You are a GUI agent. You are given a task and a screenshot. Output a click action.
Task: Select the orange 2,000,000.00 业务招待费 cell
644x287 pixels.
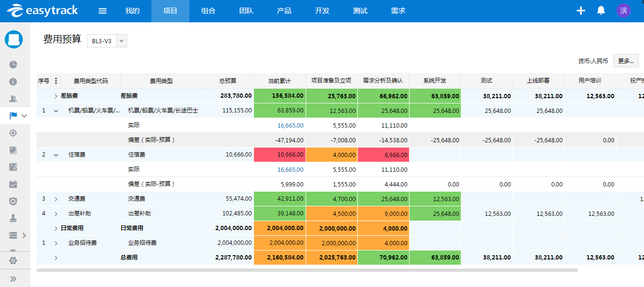click(332, 243)
